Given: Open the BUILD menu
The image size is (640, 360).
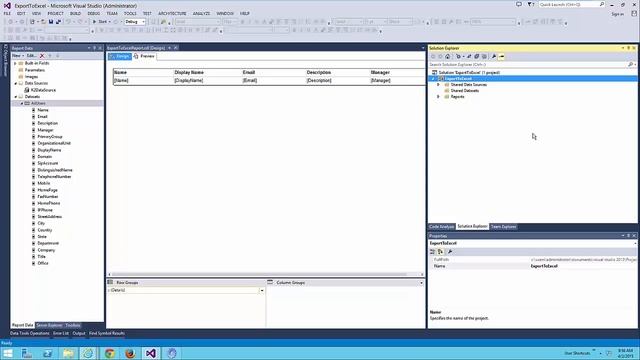Looking at the screenshot, I should pyautogui.click(x=75, y=13).
